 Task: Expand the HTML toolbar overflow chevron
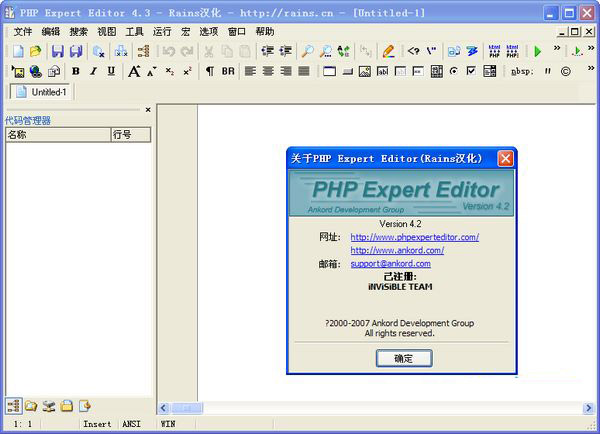(x=591, y=68)
